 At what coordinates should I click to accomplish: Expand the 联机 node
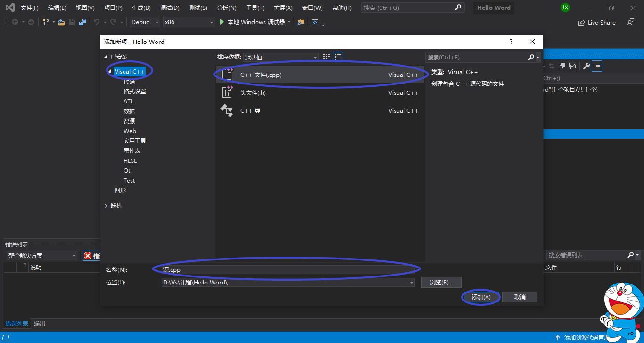[x=106, y=205]
